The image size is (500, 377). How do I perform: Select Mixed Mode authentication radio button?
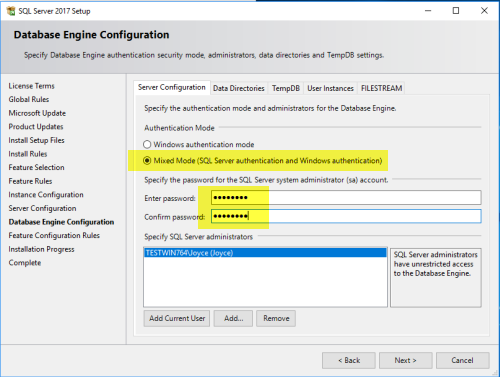coord(147,161)
